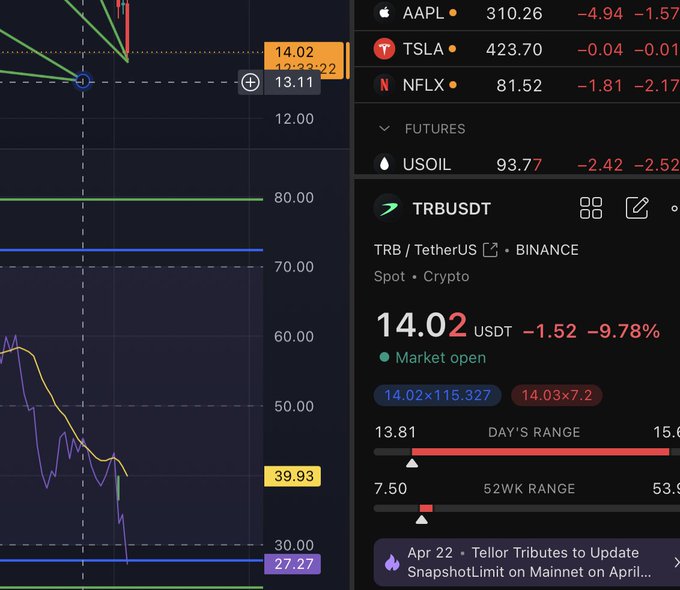The width and height of the screenshot is (680, 590).
Task: Click the orange 14.02 price label on axis
Action: (x=304, y=60)
